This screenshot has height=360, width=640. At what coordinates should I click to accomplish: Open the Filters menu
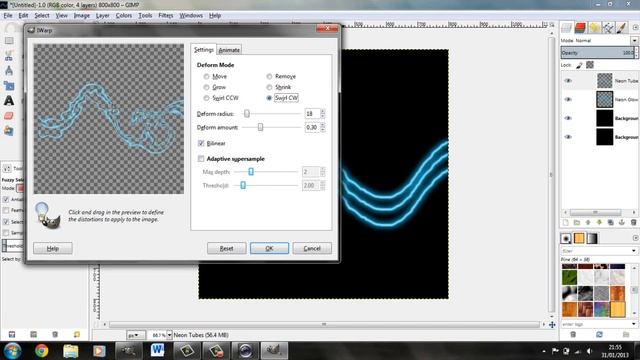point(166,16)
